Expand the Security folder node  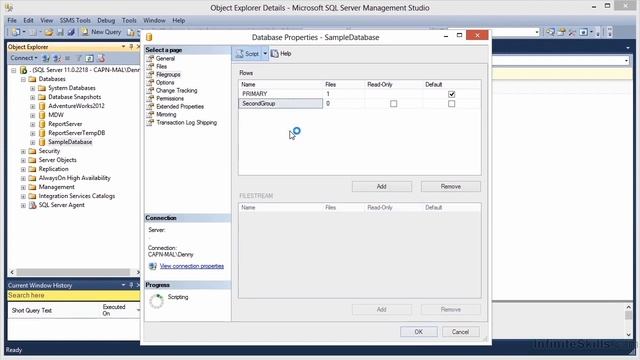[23, 151]
